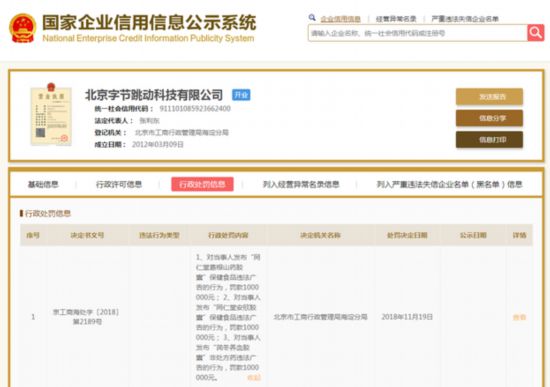The image size is (550, 387).
Task: Focus the enterprise name search field
Action: 417,33
